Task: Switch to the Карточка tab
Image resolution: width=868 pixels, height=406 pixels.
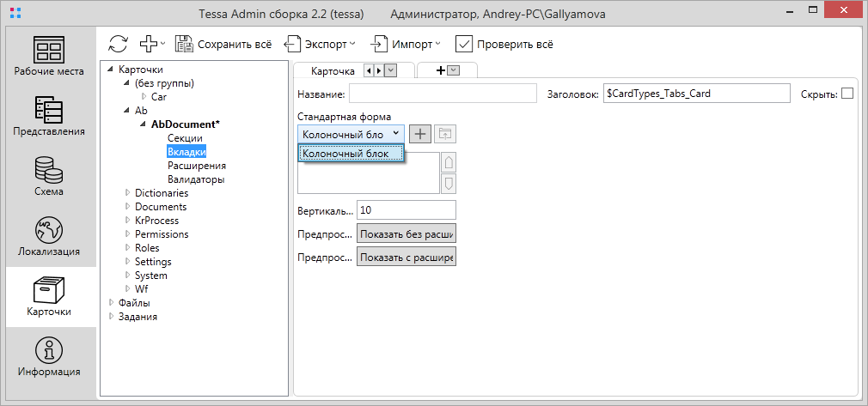Action: point(333,71)
